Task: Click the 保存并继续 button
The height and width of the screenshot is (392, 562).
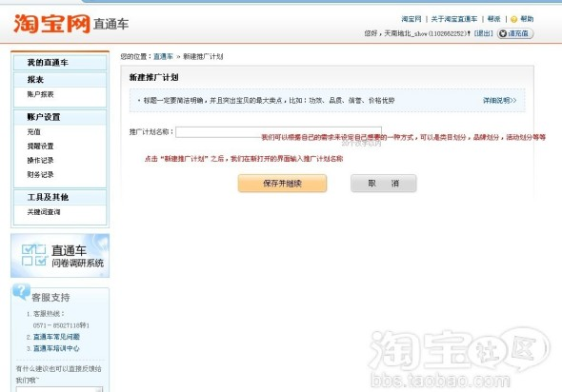Action: 283,184
